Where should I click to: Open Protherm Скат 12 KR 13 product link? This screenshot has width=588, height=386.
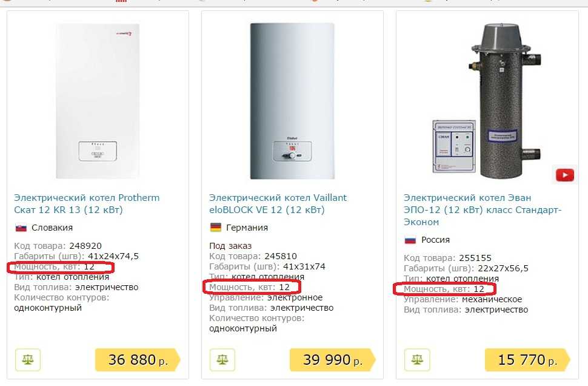pos(87,204)
